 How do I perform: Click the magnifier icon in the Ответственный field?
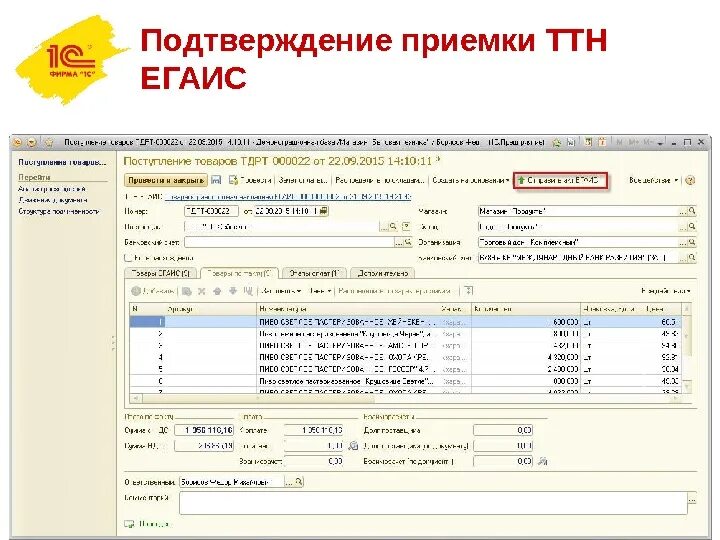[299, 482]
